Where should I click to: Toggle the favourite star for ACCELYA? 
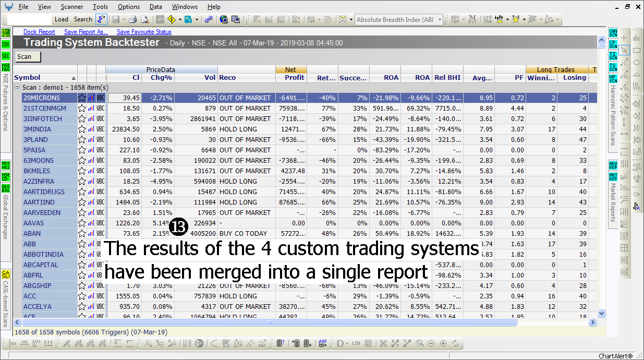pyautogui.click(x=82, y=306)
